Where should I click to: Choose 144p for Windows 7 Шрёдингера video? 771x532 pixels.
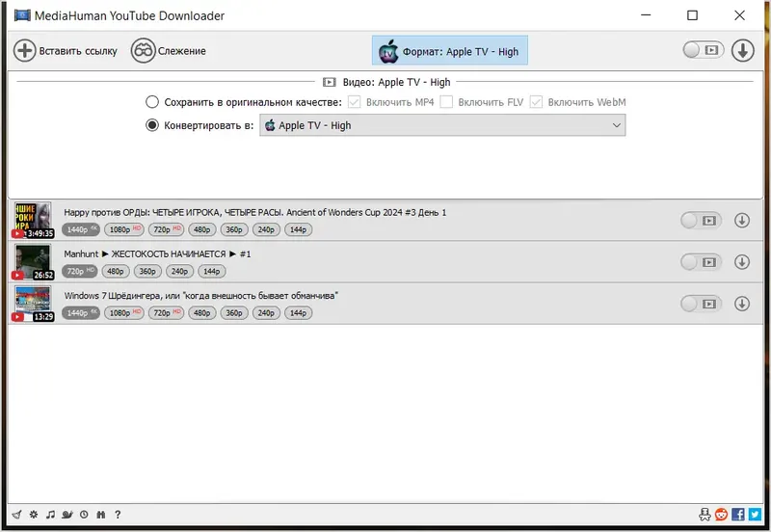[298, 313]
